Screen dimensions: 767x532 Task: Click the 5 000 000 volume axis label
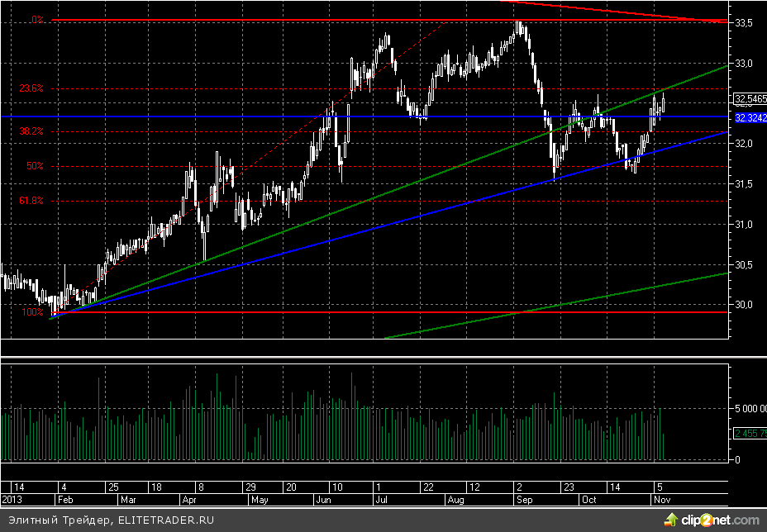coord(749,409)
